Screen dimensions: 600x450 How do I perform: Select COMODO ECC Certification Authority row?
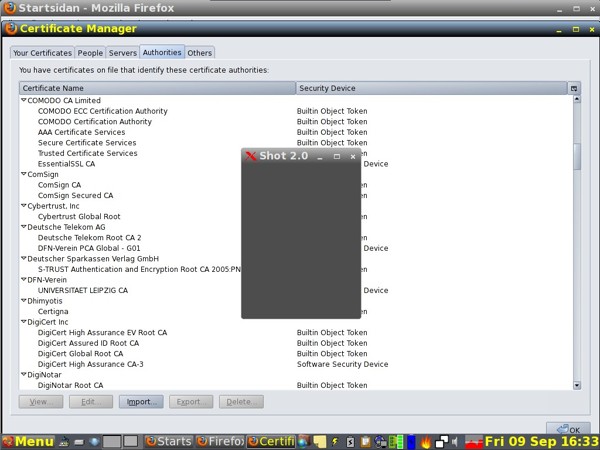coord(296,111)
